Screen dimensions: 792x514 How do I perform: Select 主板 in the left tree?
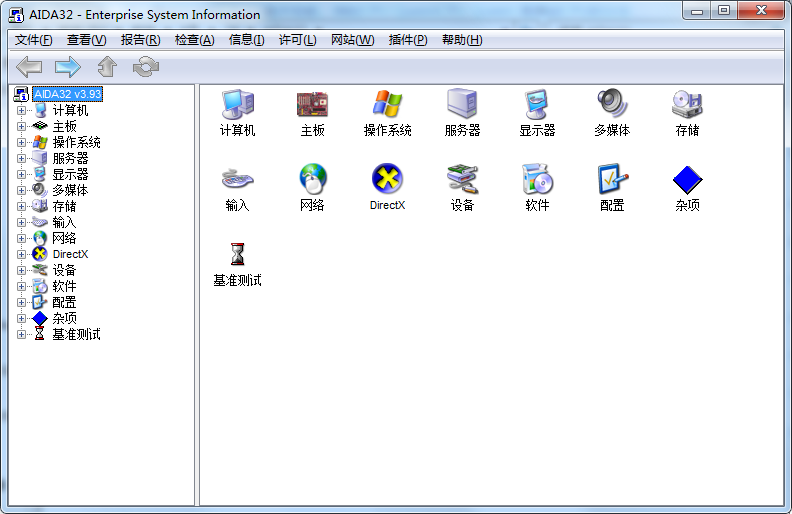pyautogui.click(x=64, y=126)
